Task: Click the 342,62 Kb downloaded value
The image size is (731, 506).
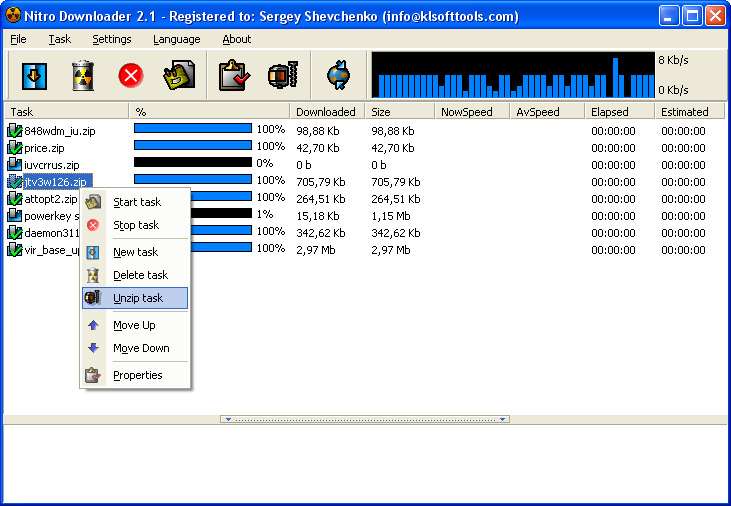Action: click(321, 233)
